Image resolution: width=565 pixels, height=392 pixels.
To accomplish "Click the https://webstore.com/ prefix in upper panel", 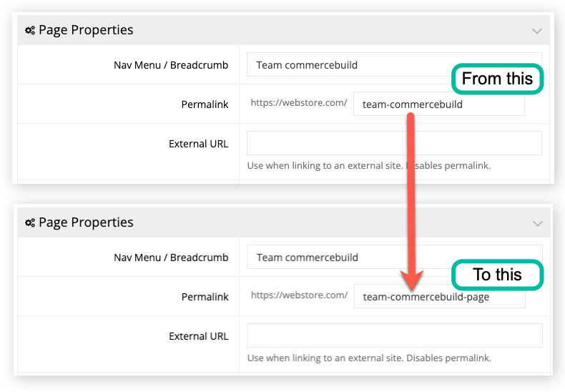I will (x=298, y=103).
